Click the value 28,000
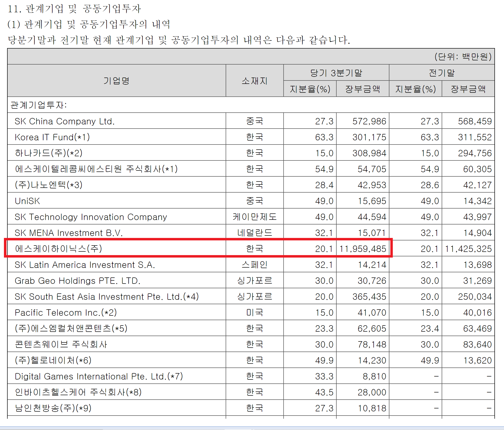The height and width of the screenshot is (430, 504). pyautogui.click(x=372, y=392)
